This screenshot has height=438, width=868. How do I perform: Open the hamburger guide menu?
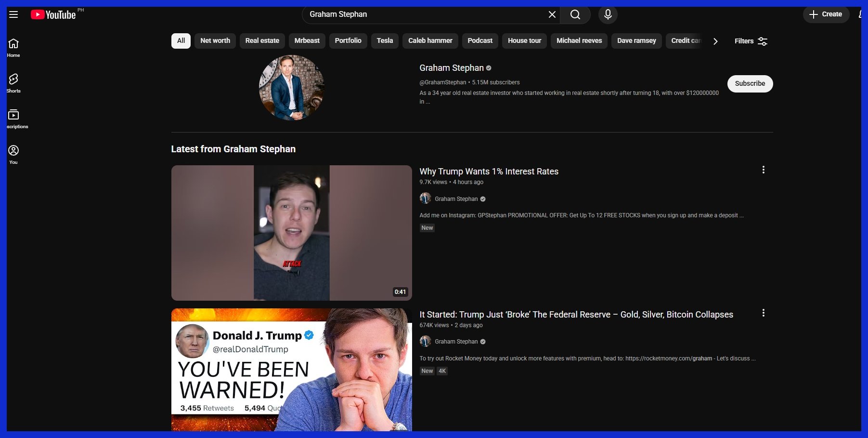pos(13,14)
